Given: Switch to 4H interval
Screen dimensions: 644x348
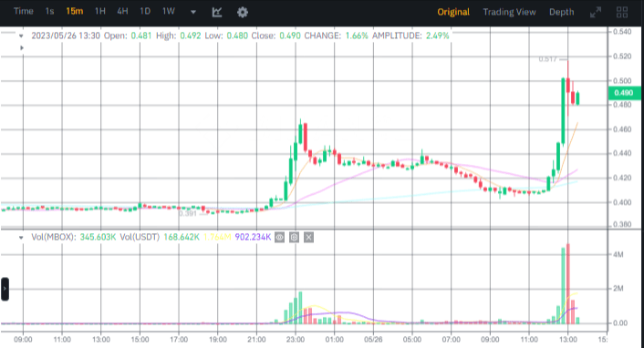Looking at the screenshot, I should 122,12.
